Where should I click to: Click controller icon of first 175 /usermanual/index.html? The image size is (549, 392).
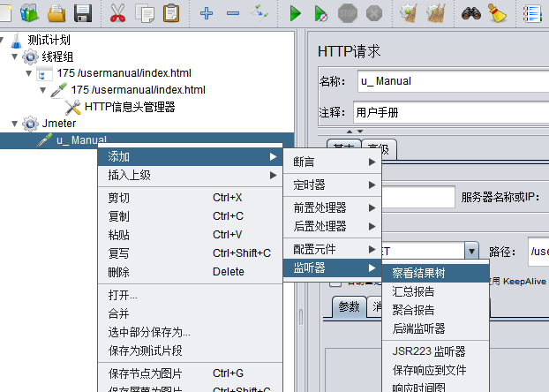44,73
